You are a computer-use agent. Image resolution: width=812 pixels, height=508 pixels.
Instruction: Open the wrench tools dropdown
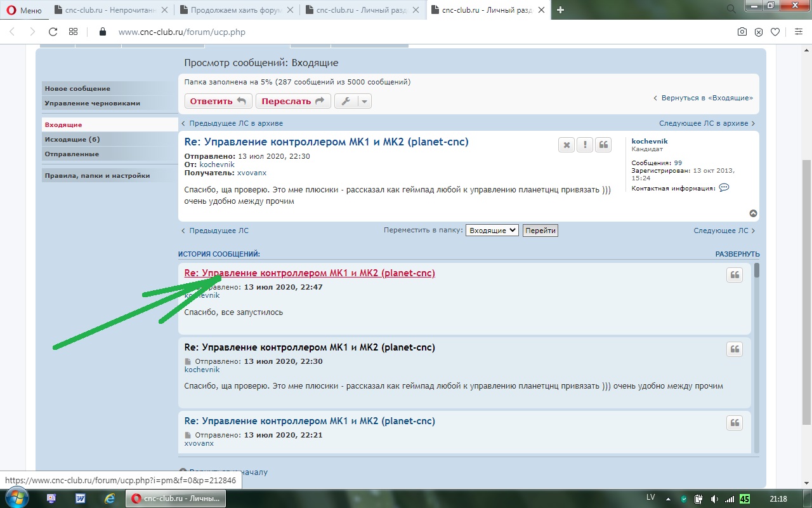(353, 101)
